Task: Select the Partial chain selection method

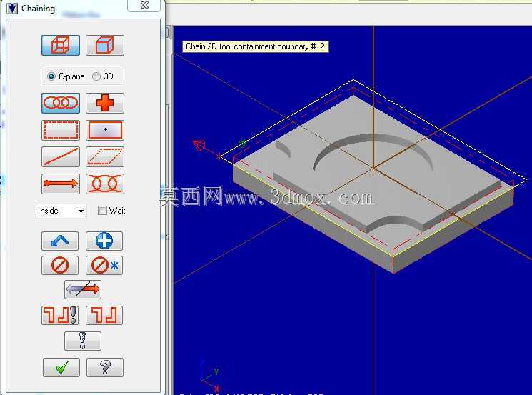Action: point(105,184)
